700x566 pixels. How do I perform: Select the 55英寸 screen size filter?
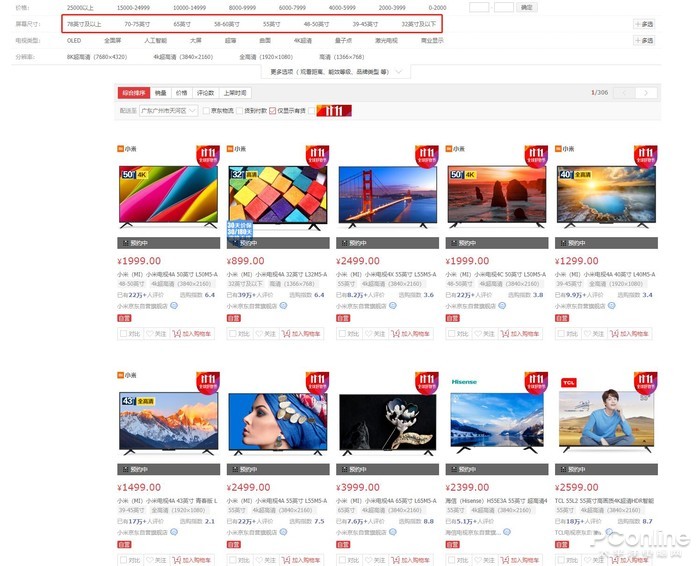(x=271, y=24)
